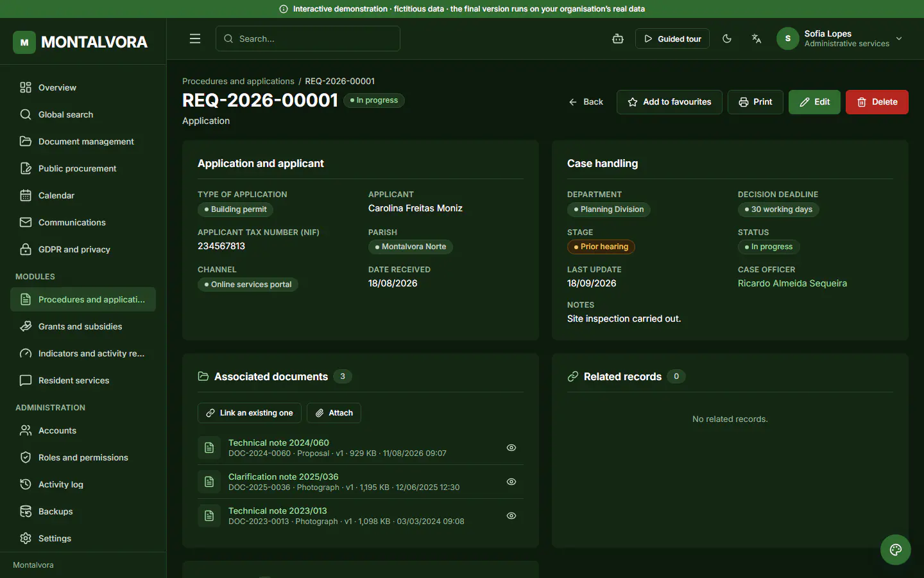View Technical note 2024/060 eye icon
Screen dimensions: 924x578
511,448
